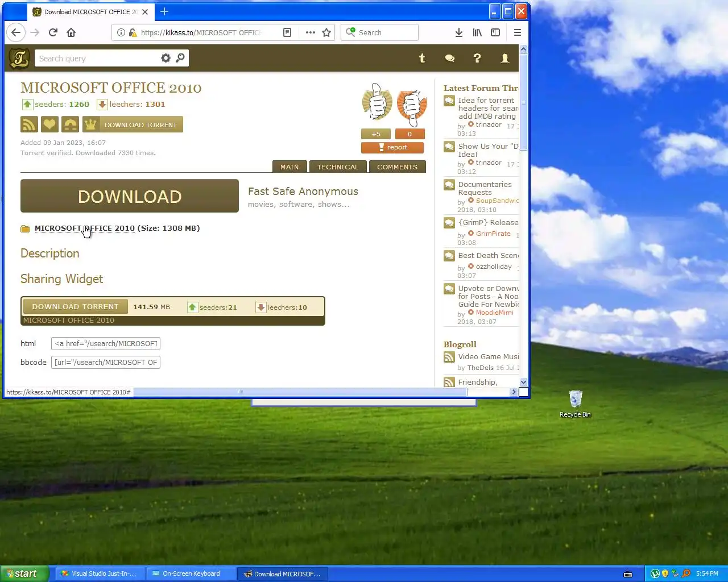728x582 pixels.
Task: Click the large DOWNLOAD button
Action: pos(130,196)
